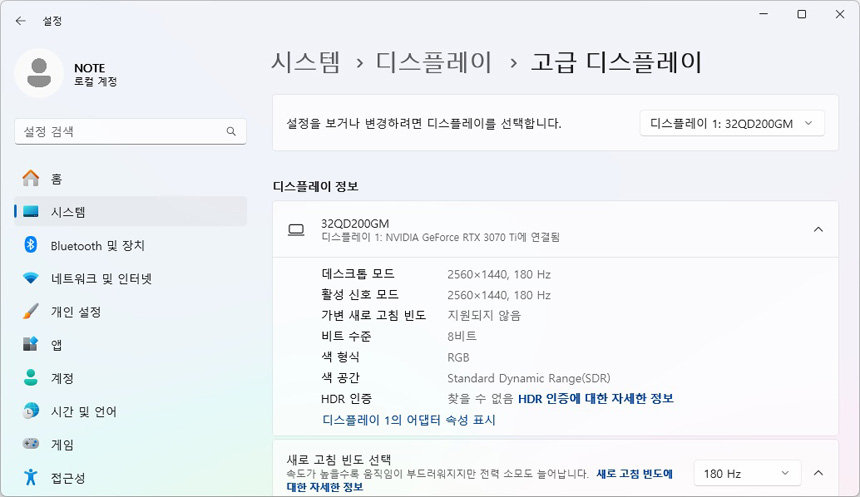This screenshot has height=497, width=860.
Task: Open the display selector 32QD200GM dropdown
Action: (731, 123)
